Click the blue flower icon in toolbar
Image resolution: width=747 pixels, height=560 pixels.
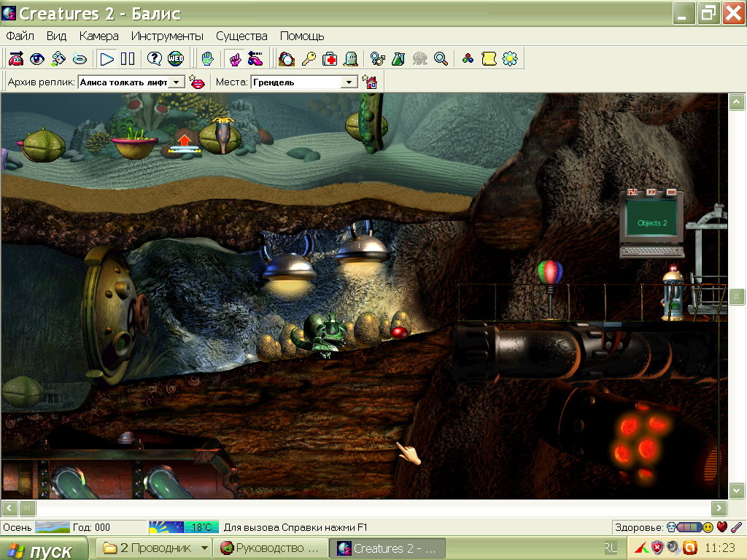tap(510, 59)
